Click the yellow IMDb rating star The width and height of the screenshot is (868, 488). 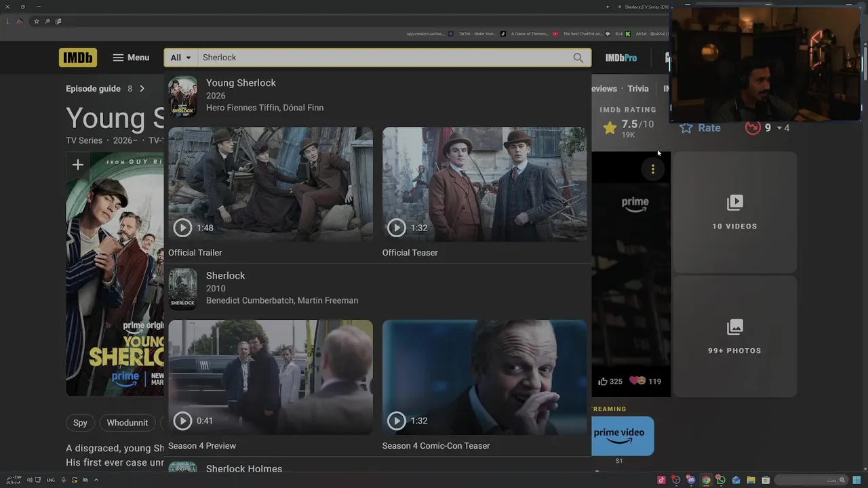click(x=610, y=127)
